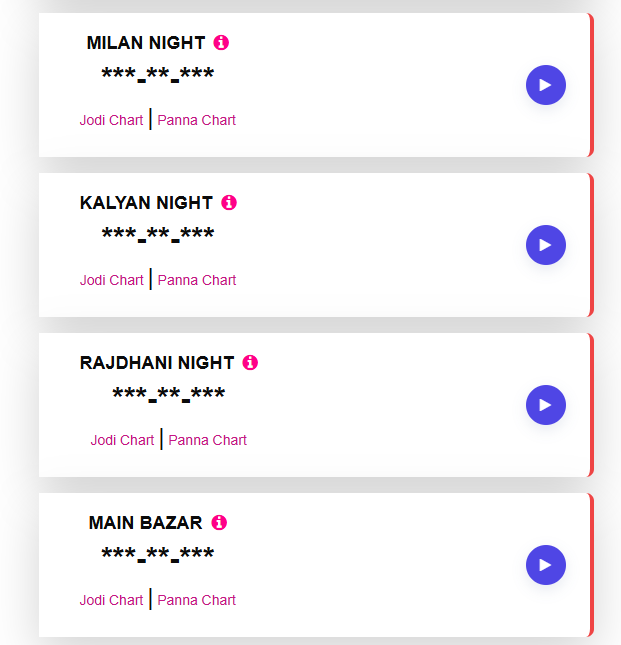Click the Main Bazar market title
The image size is (621, 645).
coord(145,523)
